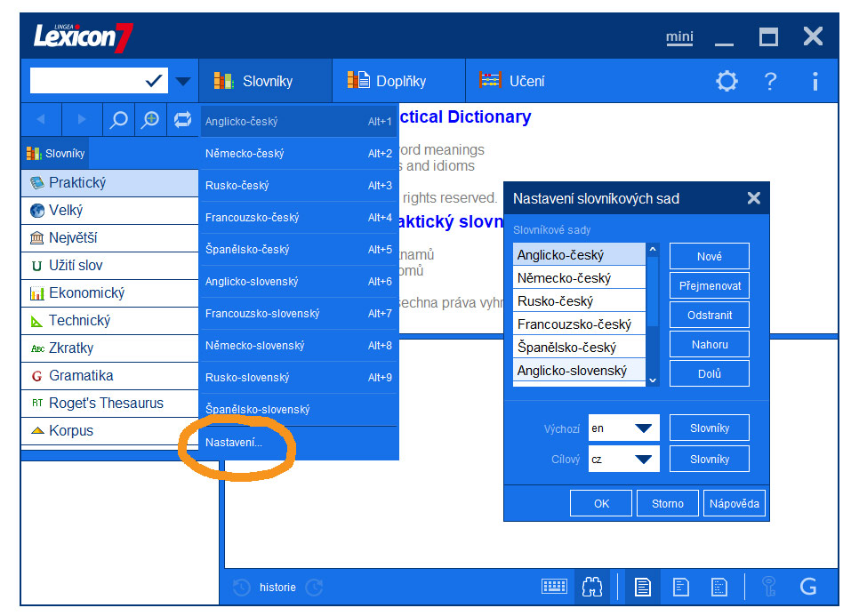The width and height of the screenshot is (859, 616).
Task: Open the search field dropdown arrow
Action: click(183, 82)
